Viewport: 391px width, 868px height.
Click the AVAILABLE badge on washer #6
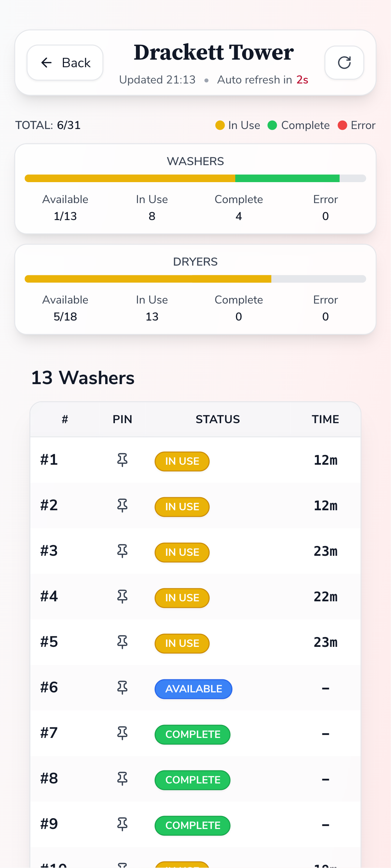point(193,689)
